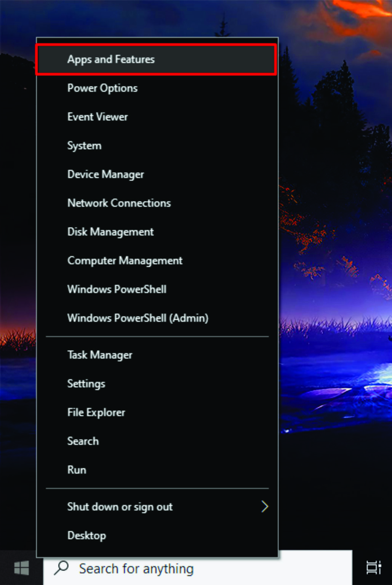
Task: Open Settings from the menu
Action: click(x=86, y=384)
